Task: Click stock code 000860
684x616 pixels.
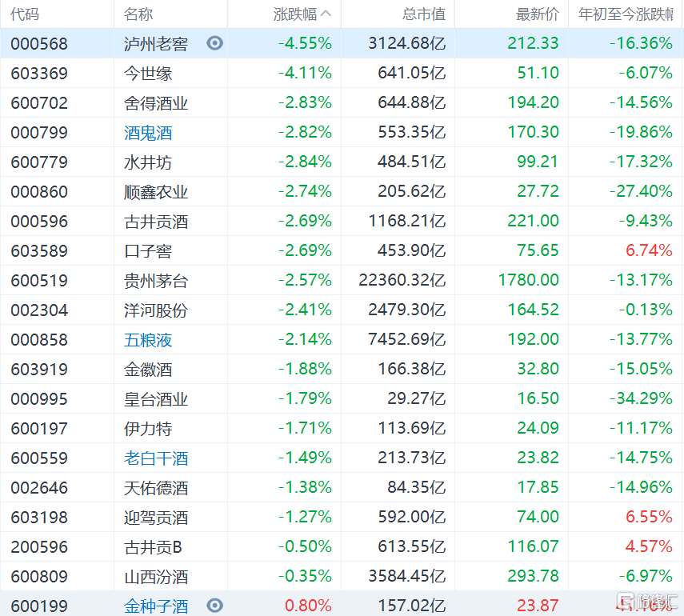Action: click(39, 192)
